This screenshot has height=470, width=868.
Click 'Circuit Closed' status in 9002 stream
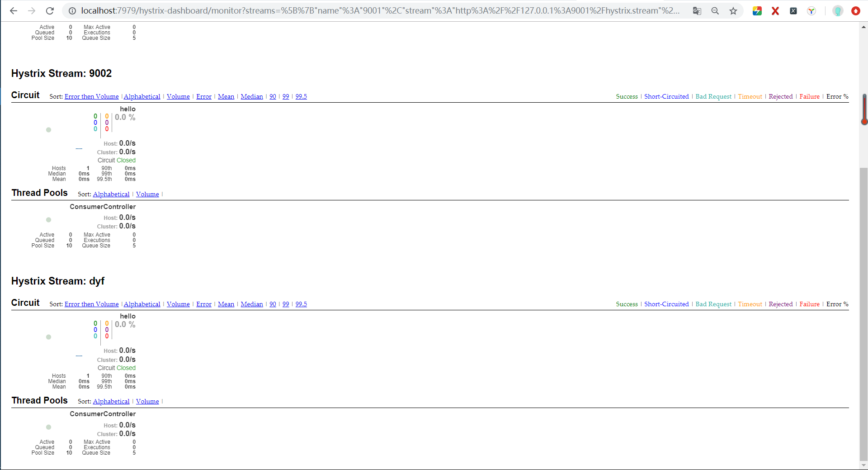117,160
